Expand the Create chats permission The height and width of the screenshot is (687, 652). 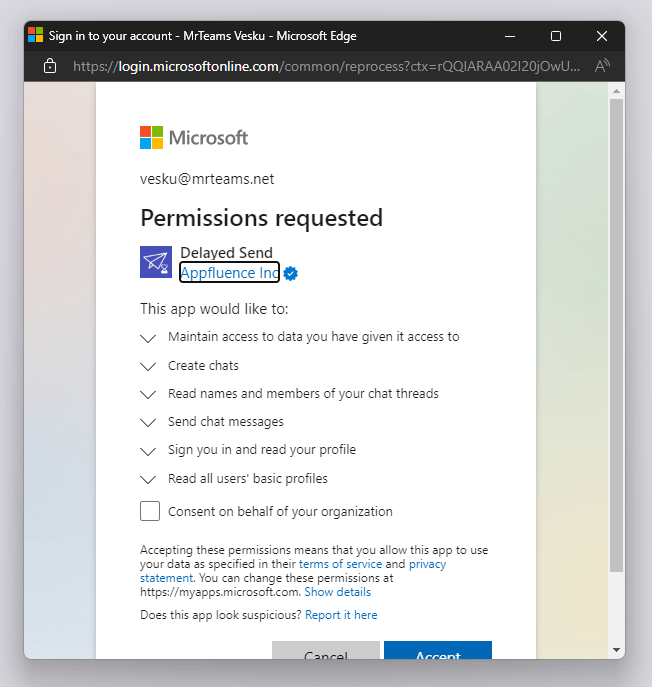(x=150, y=366)
